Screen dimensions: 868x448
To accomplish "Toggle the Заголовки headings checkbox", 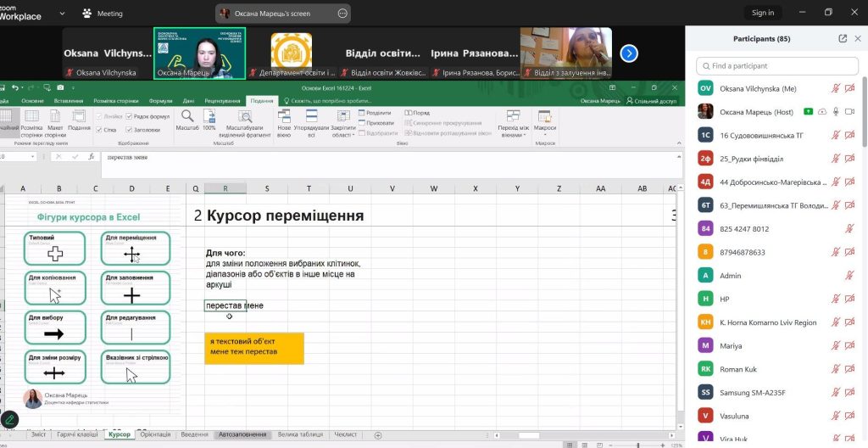I will (x=129, y=130).
